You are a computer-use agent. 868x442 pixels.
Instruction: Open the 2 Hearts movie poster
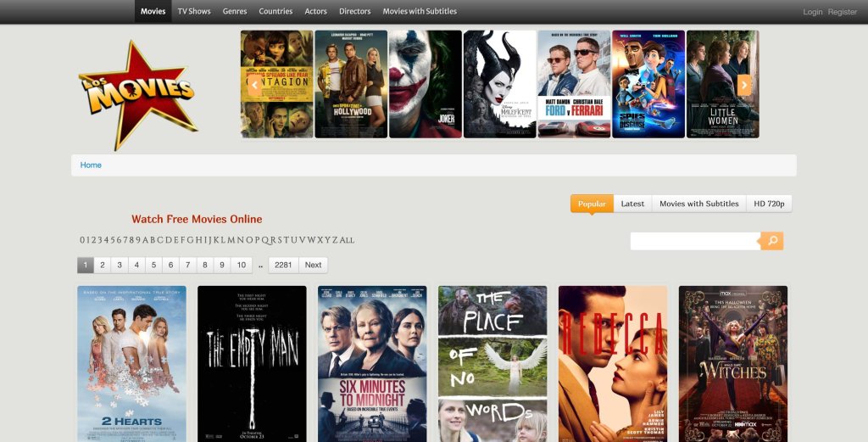pos(131,364)
